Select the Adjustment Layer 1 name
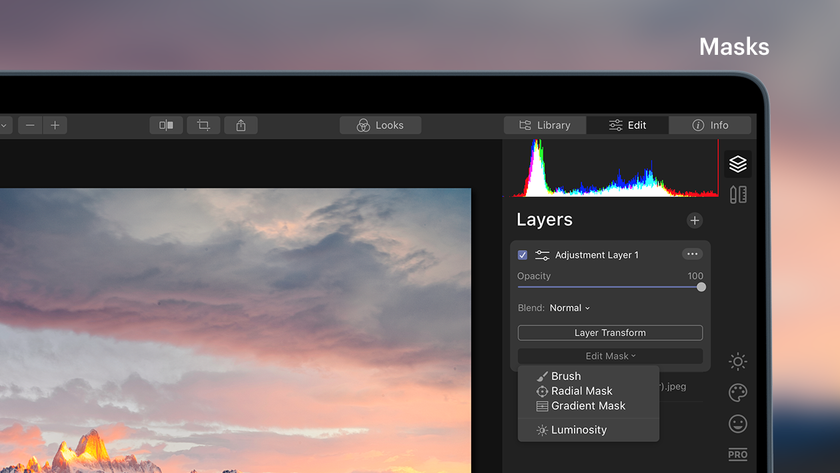 pos(597,255)
